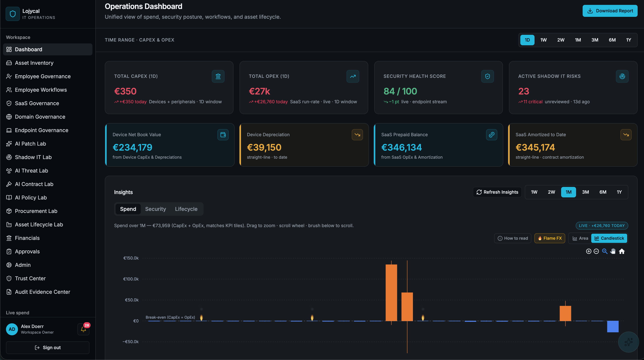Reset chart zoom with the home icon

coord(622,251)
